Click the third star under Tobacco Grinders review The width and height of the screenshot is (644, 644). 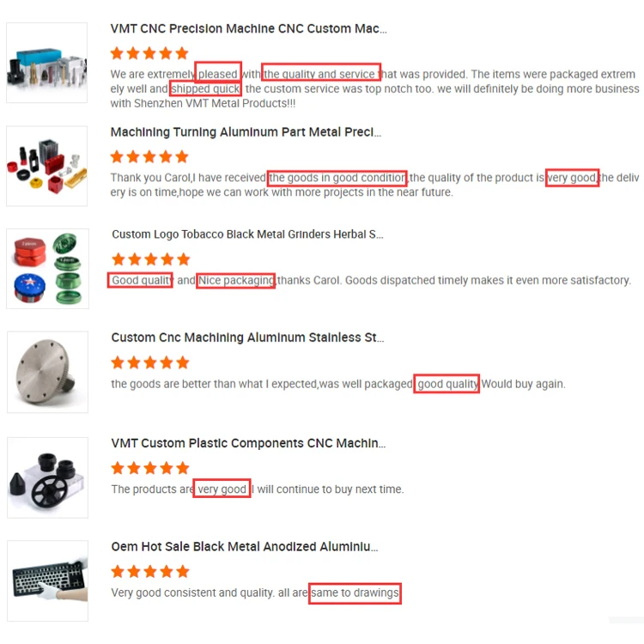tap(151, 259)
